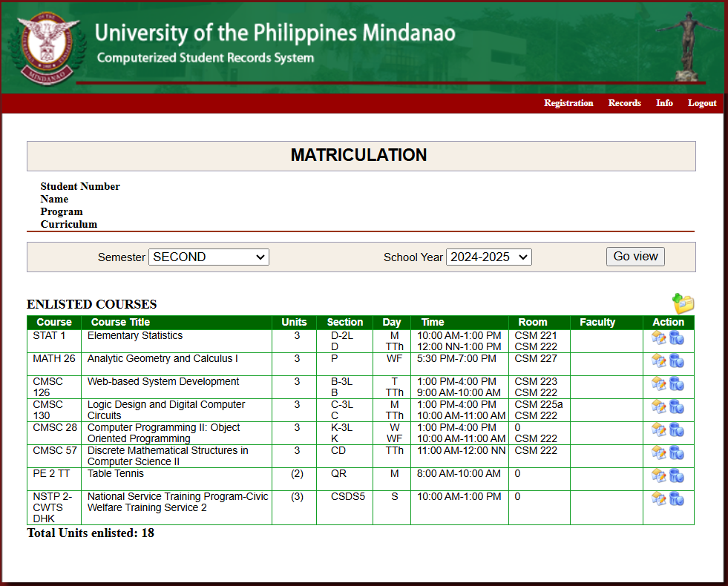Viewport: 728px width, 586px height.
Task: Open the School Year 2024-2025 dropdown
Action: click(488, 257)
